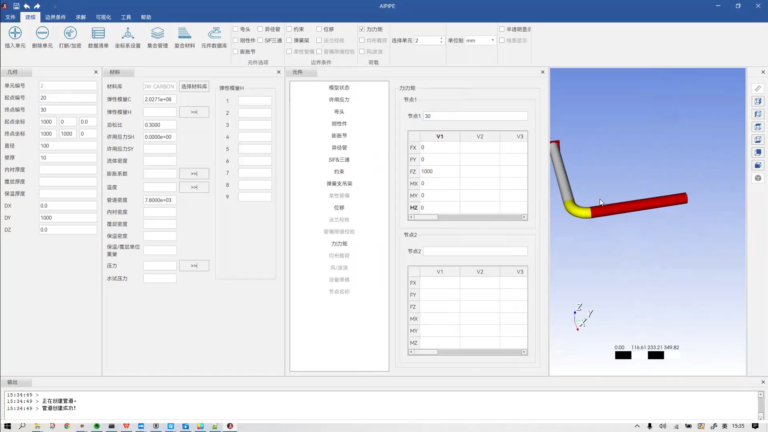Image resolution: width=768 pixels, height=432 pixels.
Task: Click the 节点2 input field
Action: click(x=475, y=251)
